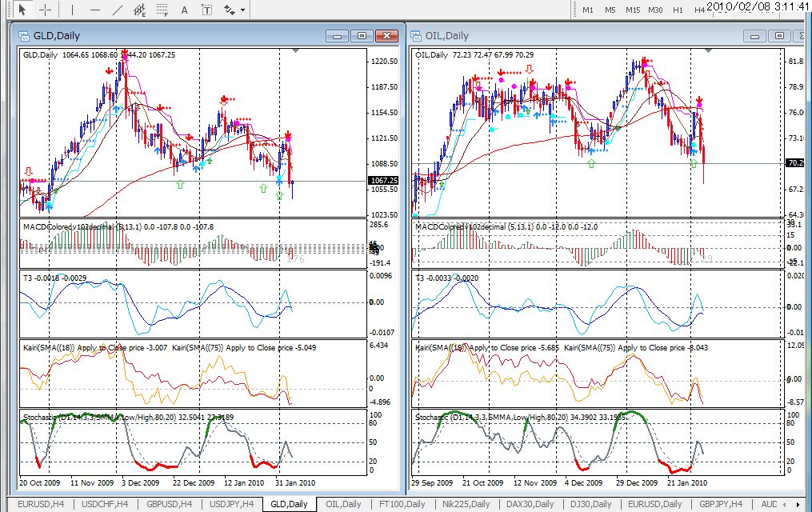The height and width of the screenshot is (512, 812).
Task: Click the 12 Nov 2009 date on OIL axis
Action: click(535, 482)
